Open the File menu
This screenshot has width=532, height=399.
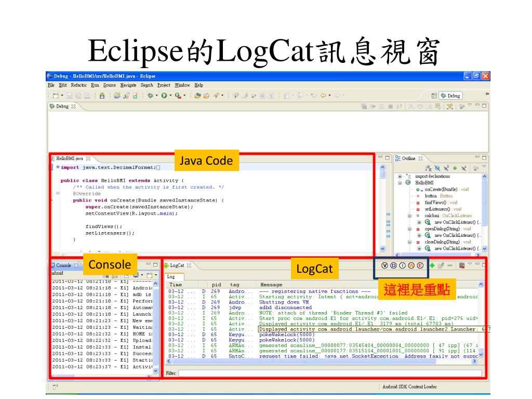coord(51,85)
